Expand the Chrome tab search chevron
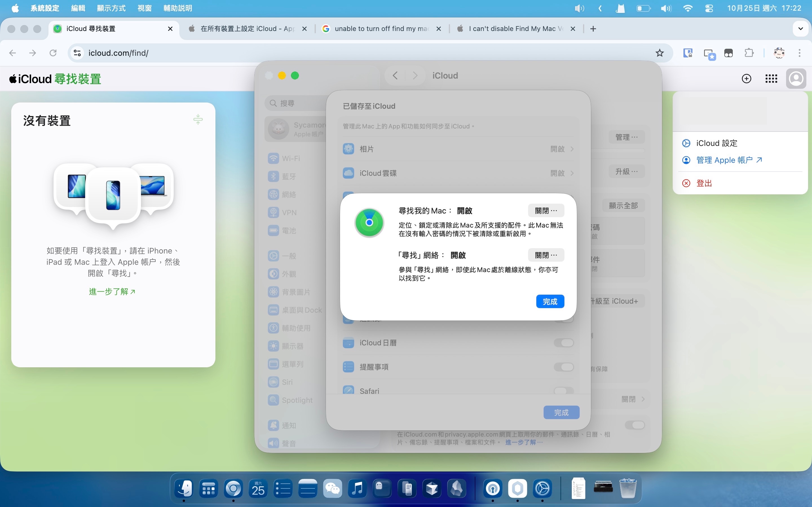 [800, 29]
